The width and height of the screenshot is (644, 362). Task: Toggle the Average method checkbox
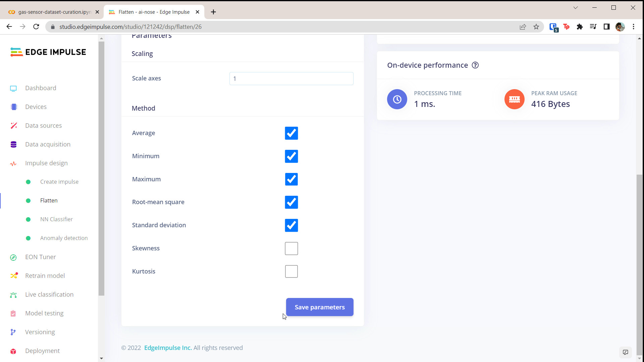[x=291, y=133]
